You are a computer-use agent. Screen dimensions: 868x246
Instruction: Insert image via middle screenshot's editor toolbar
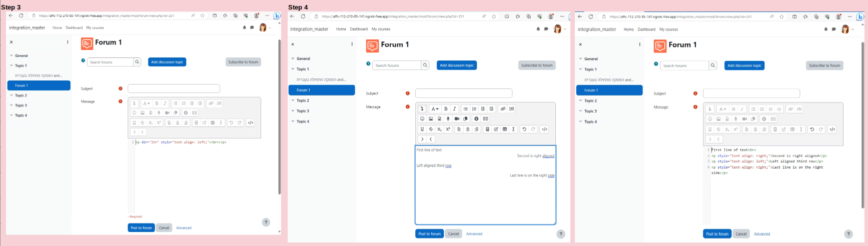[431, 119]
